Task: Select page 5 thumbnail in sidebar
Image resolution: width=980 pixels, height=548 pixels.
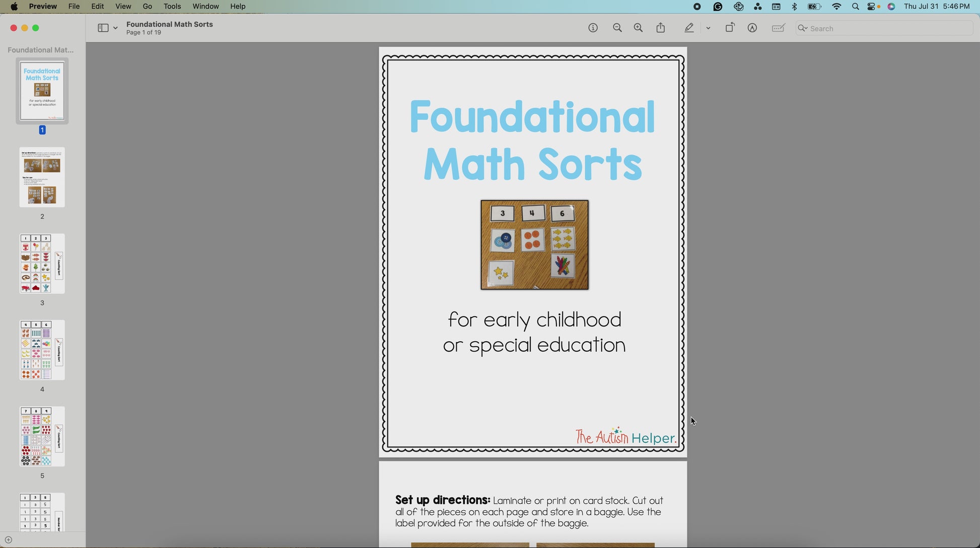Action: pyautogui.click(x=42, y=436)
